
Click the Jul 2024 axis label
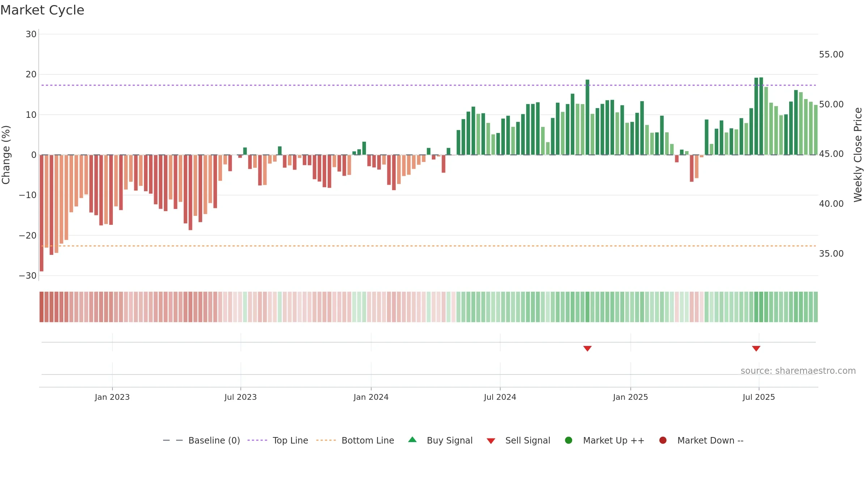(500, 397)
